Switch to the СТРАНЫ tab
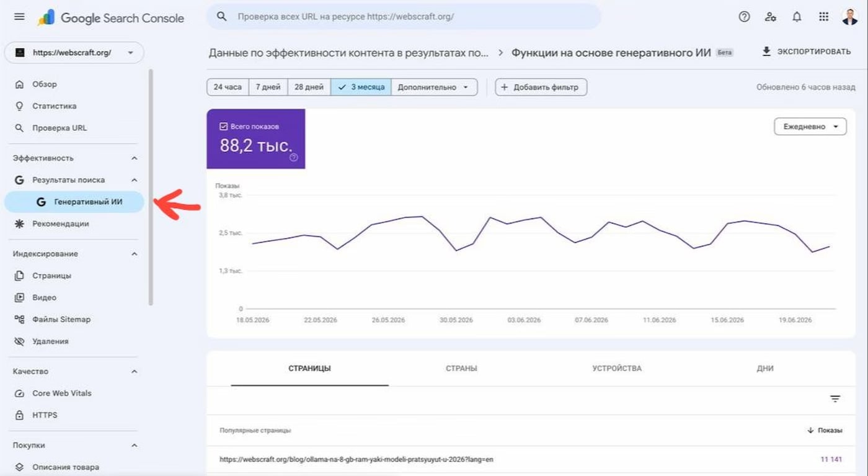 [461, 369]
